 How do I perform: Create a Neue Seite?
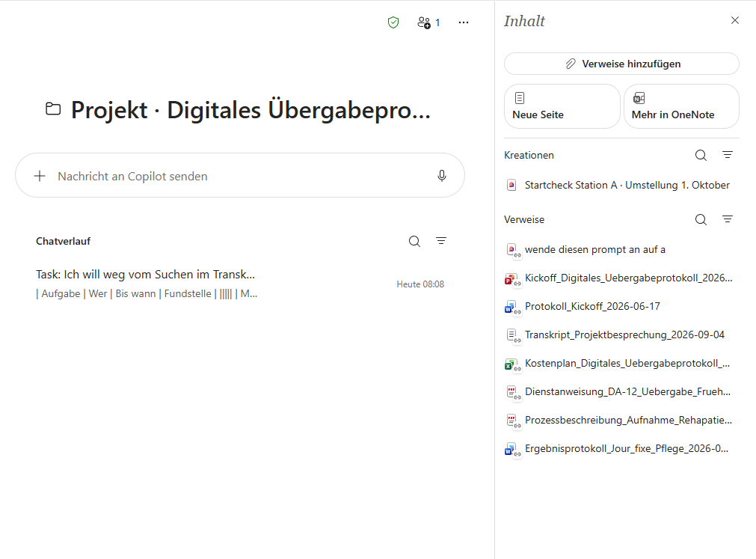(x=562, y=106)
